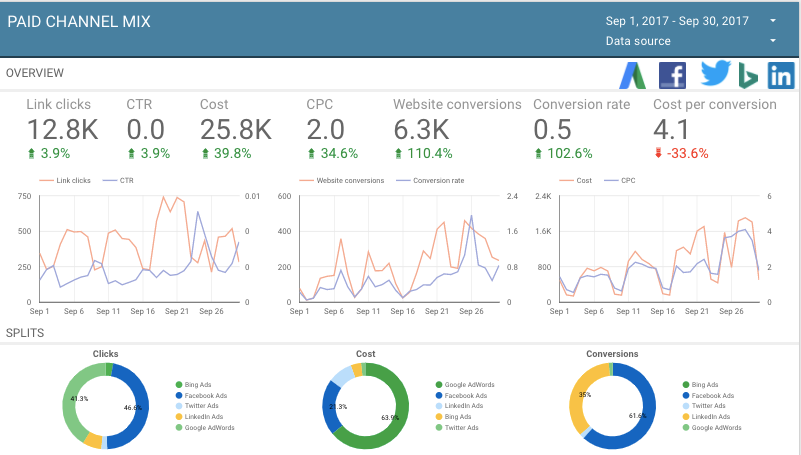Select the Website conversions 6.3K scorecard
The image size is (801, 455).
[x=456, y=130]
